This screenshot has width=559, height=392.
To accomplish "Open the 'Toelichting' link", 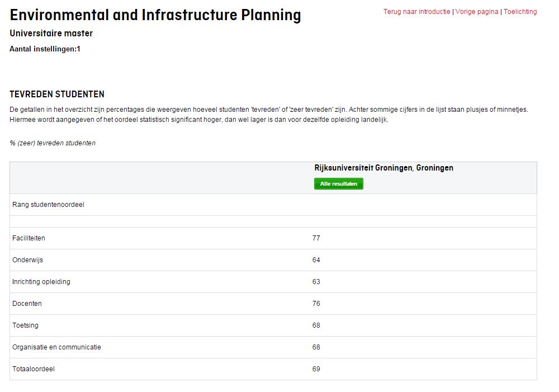I will click(520, 12).
